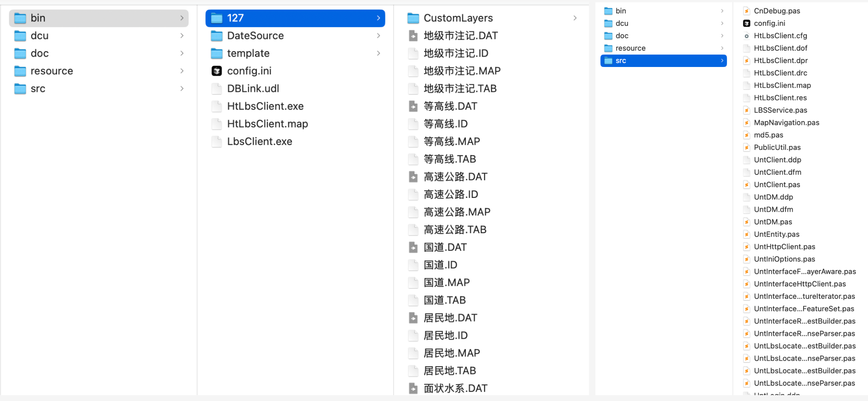868x401 pixels.
Task: Expand src folder chevron in left window
Action: click(182, 88)
